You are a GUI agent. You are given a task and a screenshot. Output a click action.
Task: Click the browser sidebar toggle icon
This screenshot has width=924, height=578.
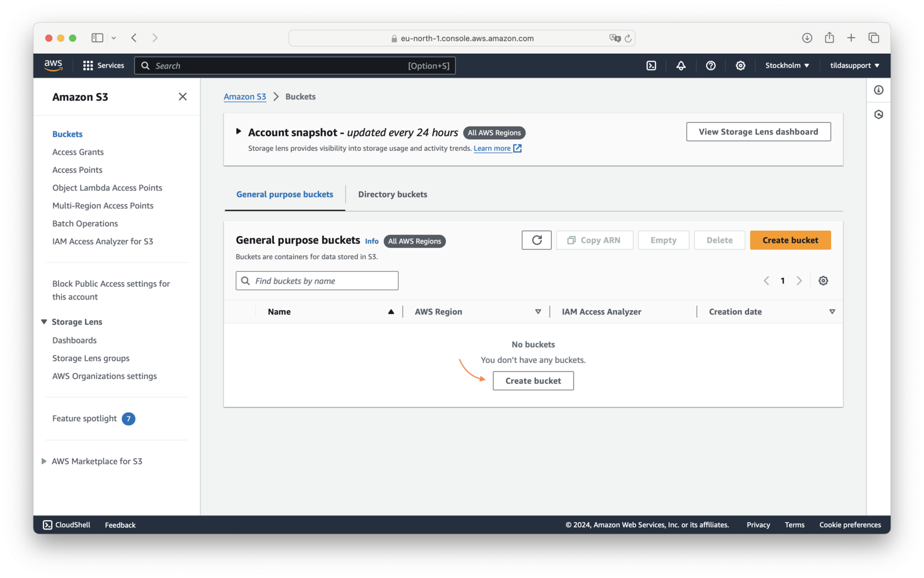(97, 38)
